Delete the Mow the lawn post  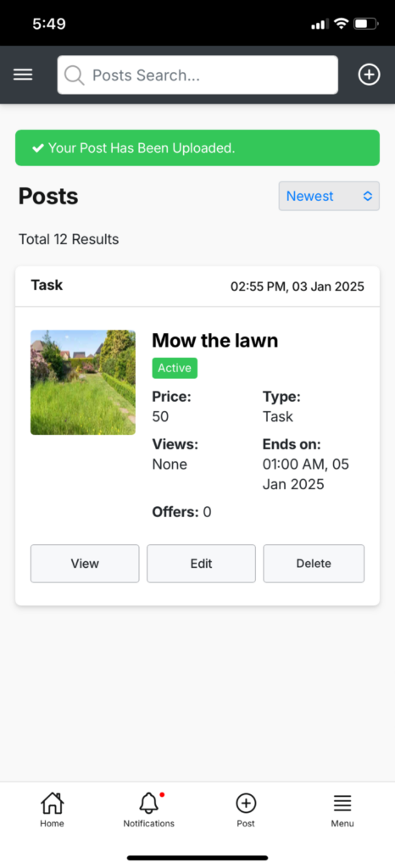314,564
